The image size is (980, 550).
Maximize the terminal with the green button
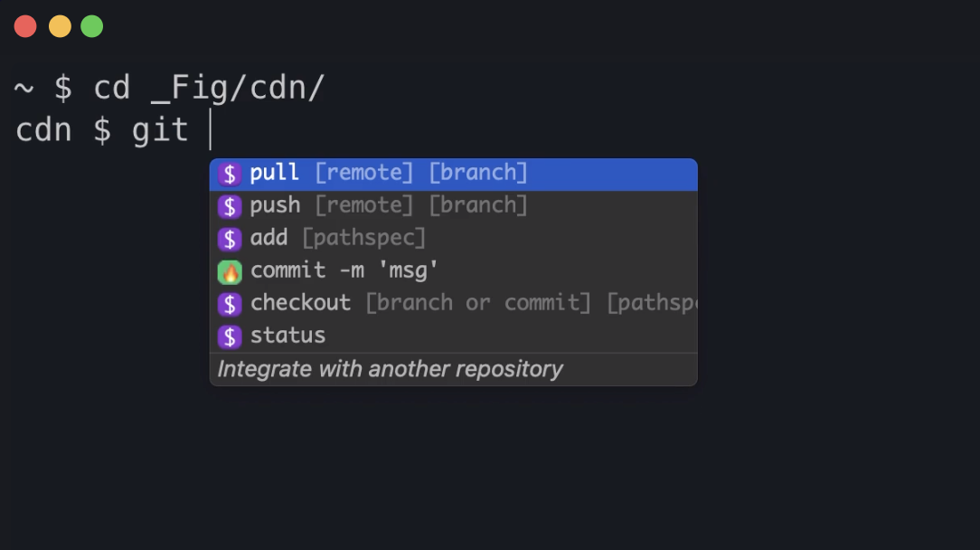click(x=92, y=26)
